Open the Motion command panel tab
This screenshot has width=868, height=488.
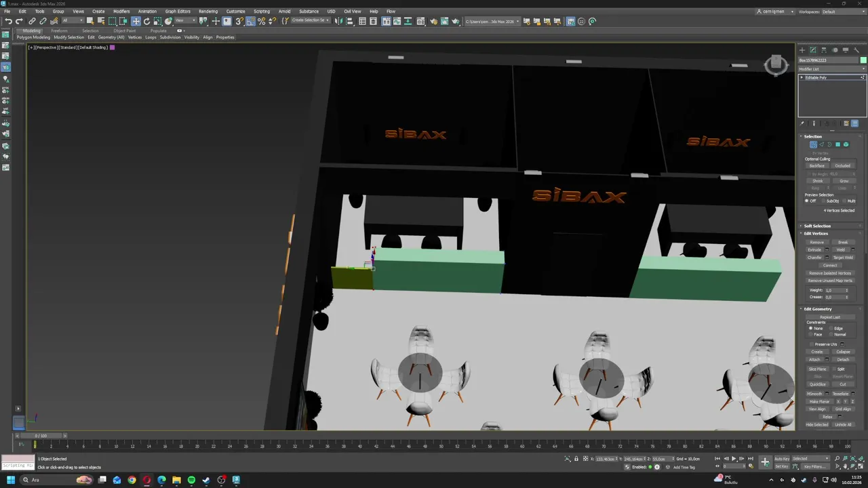pyautogui.click(x=835, y=49)
